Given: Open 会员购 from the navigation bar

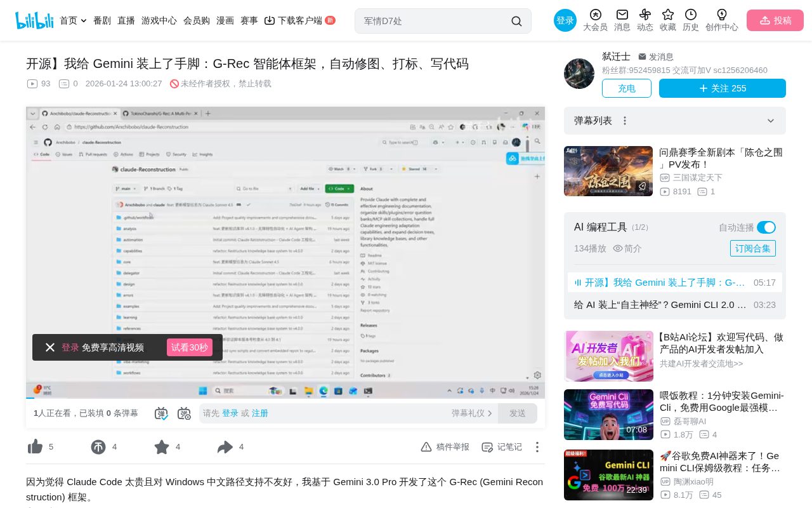Looking at the screenshot, I should (x=197, y=20).
